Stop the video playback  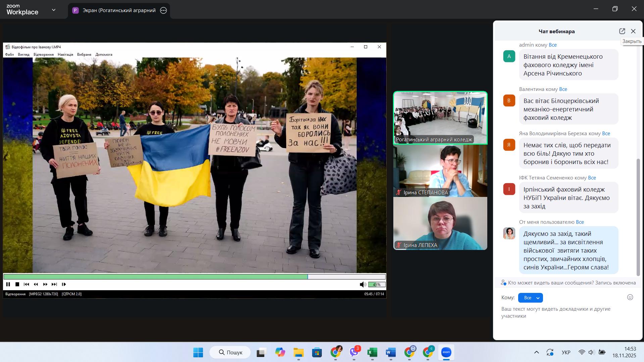coord(17,285)
